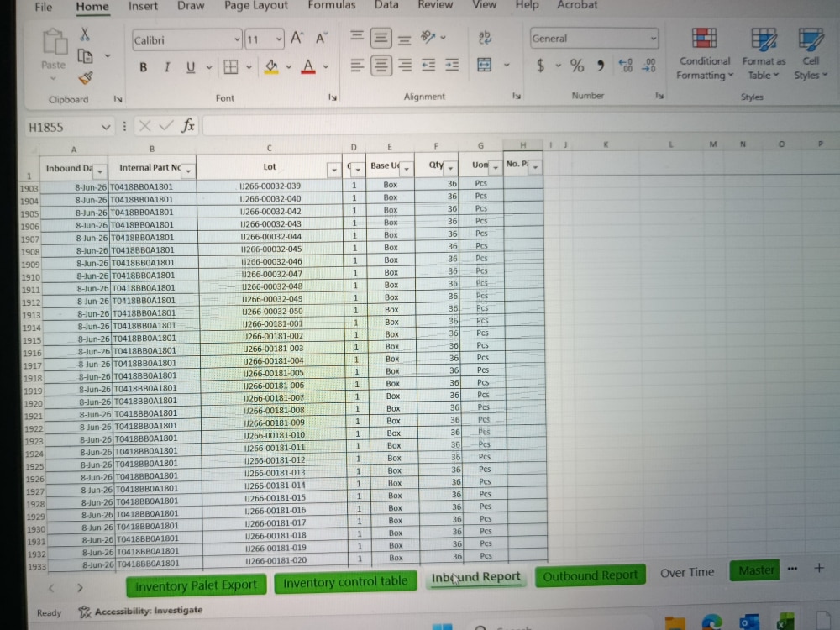Viewport: 840px width, 630px height.
Task: Open Inventory control table sheet
Action: point(345,581)
